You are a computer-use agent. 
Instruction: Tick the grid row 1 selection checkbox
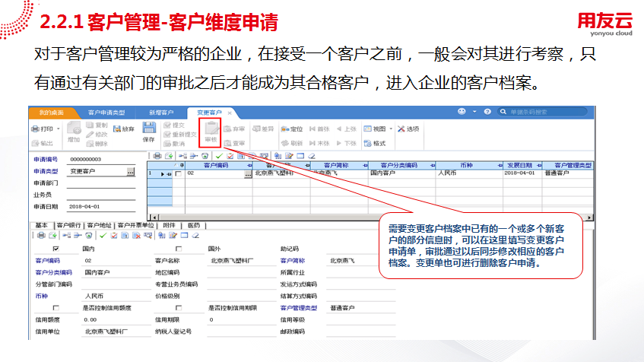[x=178, y=174]
